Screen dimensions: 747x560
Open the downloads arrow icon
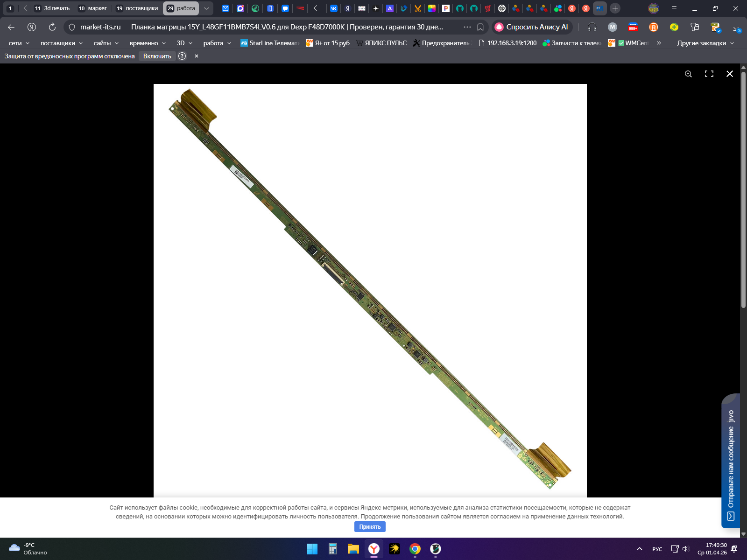[736, 27]
